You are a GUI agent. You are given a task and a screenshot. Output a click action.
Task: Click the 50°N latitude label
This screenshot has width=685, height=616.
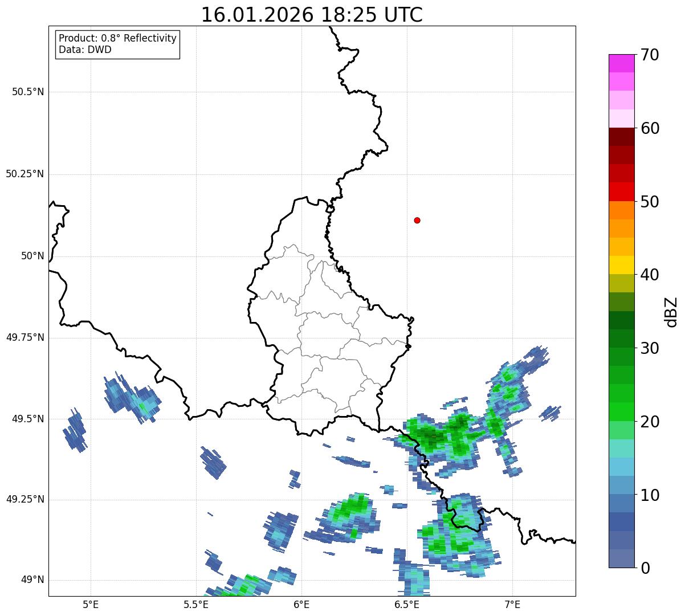coord(32,256)
